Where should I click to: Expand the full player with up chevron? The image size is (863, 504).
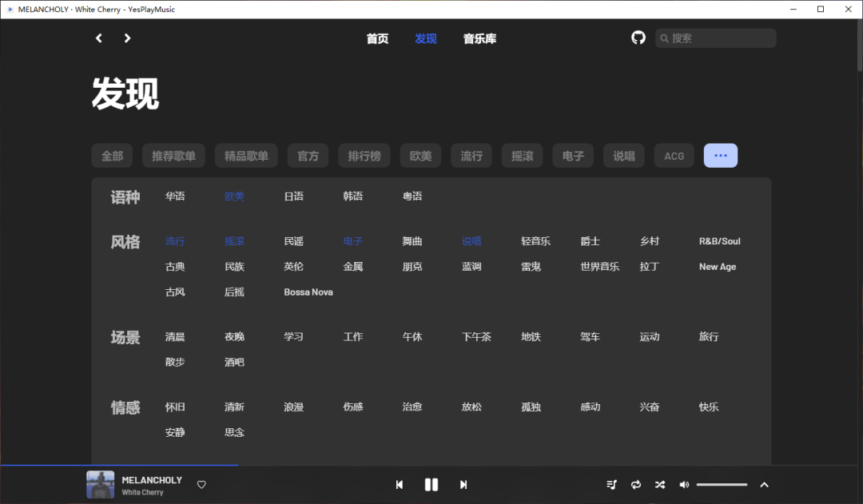coord(764,485)
